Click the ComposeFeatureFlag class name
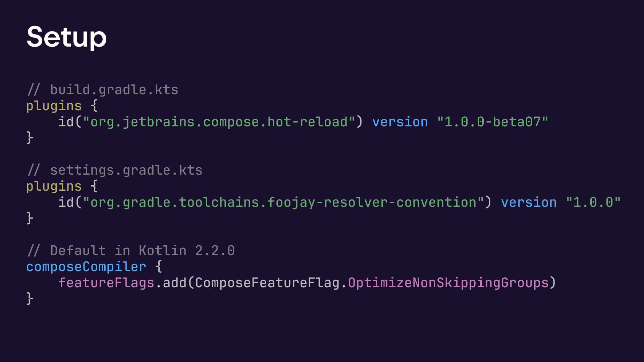The image size is (644, 362). [267, 283]
